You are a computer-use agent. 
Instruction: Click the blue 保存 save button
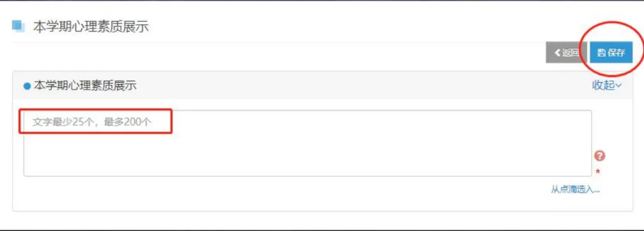[x=611, y=52]
